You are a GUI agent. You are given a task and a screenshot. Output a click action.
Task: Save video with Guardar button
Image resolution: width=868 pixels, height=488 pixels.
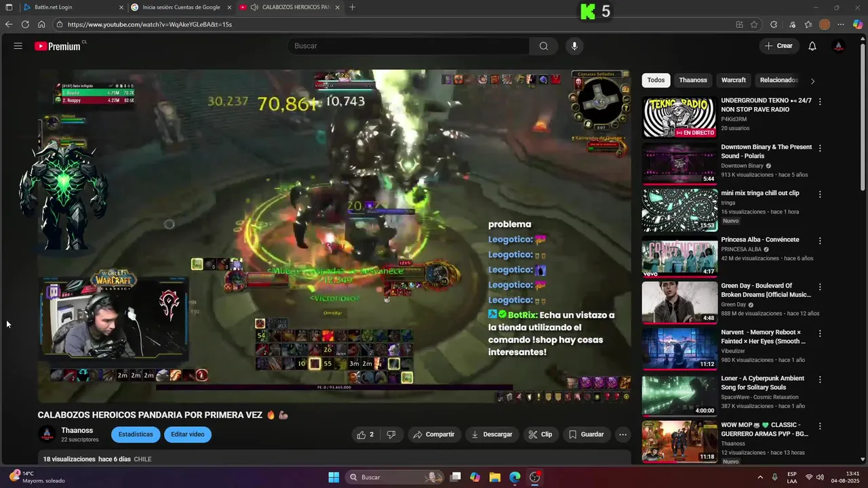587,434
